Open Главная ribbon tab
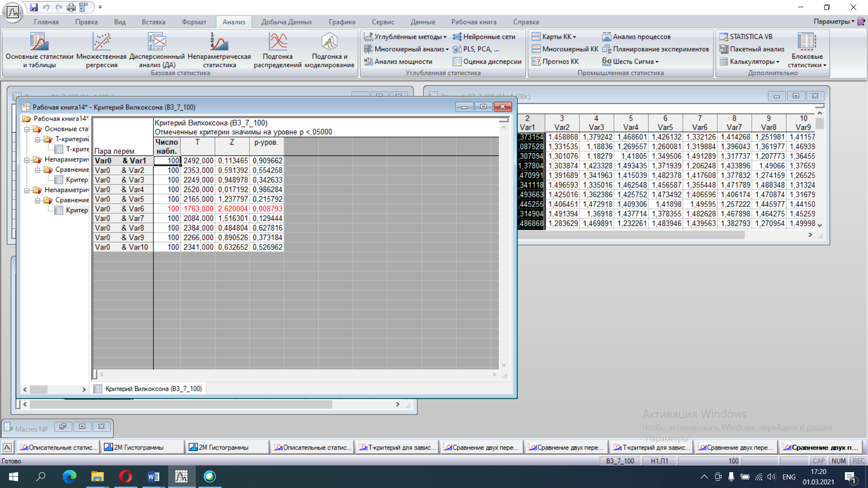This screenshot has height=488, width=868. point(46,22)
